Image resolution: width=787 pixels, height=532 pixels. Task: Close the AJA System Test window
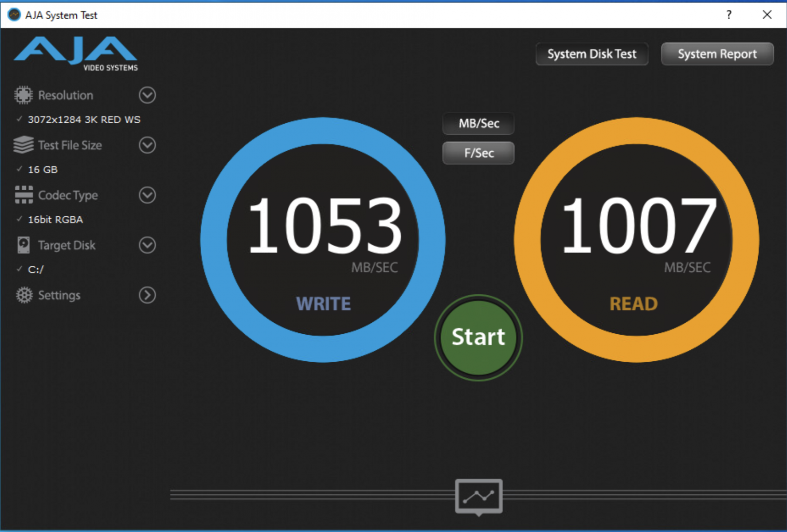point(767,15)
